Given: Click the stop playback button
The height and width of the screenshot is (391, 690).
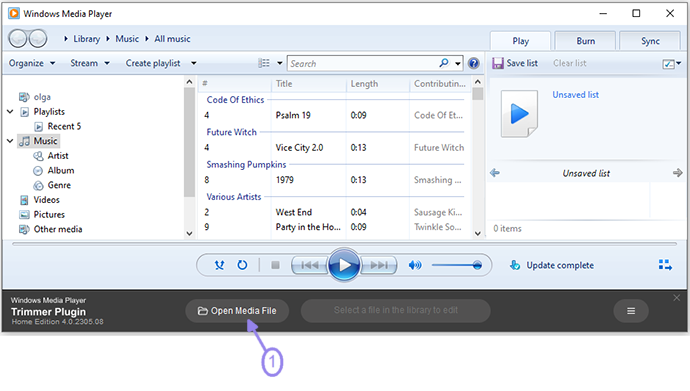Looking at the screenshot, I should pos(275,265).
